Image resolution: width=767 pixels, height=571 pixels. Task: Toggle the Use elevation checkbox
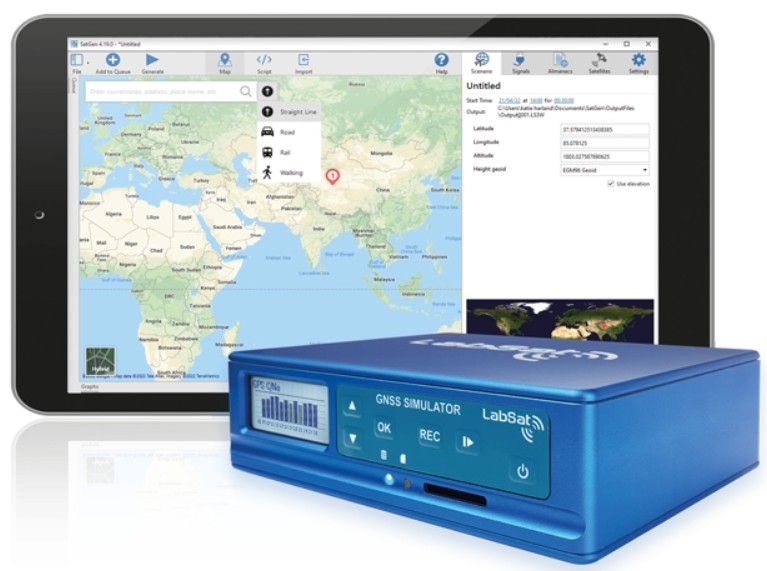coord(610,183)
